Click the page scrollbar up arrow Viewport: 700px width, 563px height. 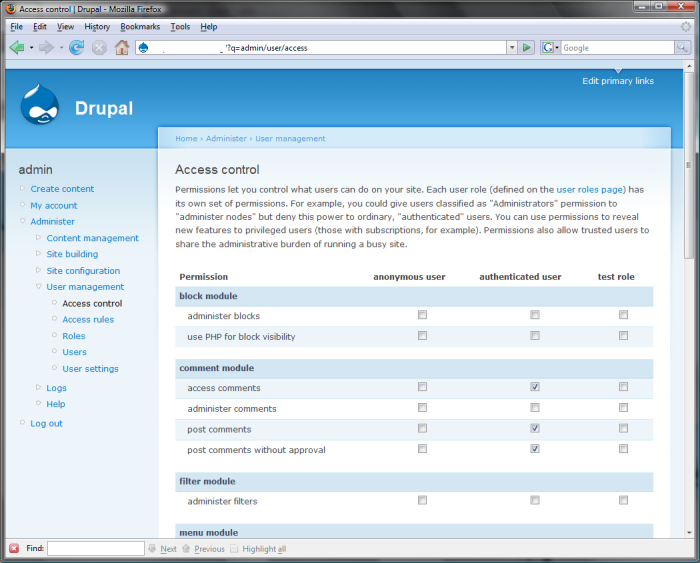(x=689, y=66)
